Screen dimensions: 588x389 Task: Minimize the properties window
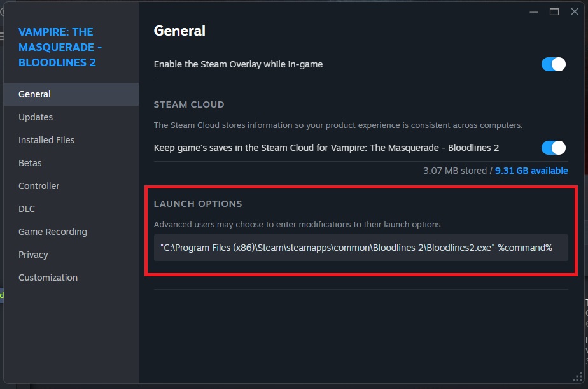tap(534, 11)
